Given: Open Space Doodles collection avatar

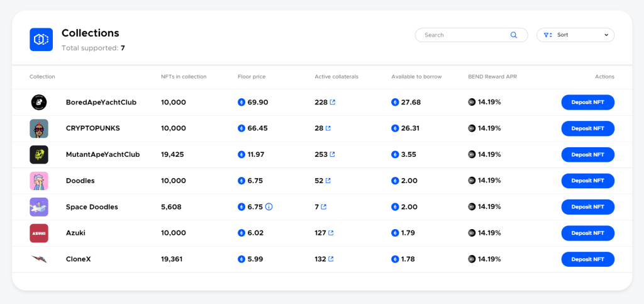Looking at the screenshot, I should coord(39,207).
